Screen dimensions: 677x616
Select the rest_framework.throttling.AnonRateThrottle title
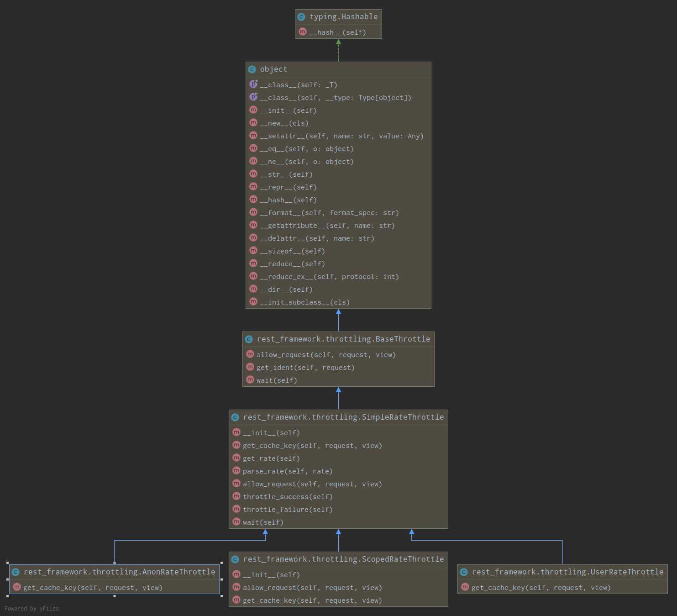click(119, 572)
